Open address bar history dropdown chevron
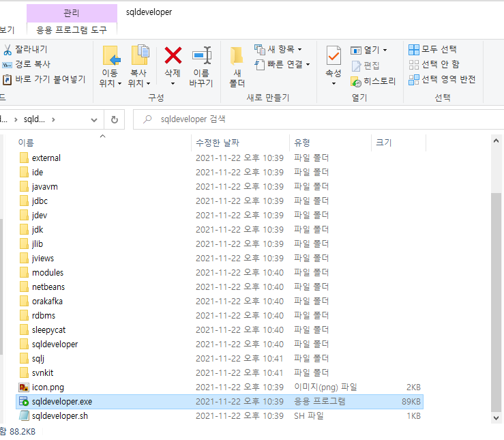The image size is (504, 440). click(x=94, y=120)
